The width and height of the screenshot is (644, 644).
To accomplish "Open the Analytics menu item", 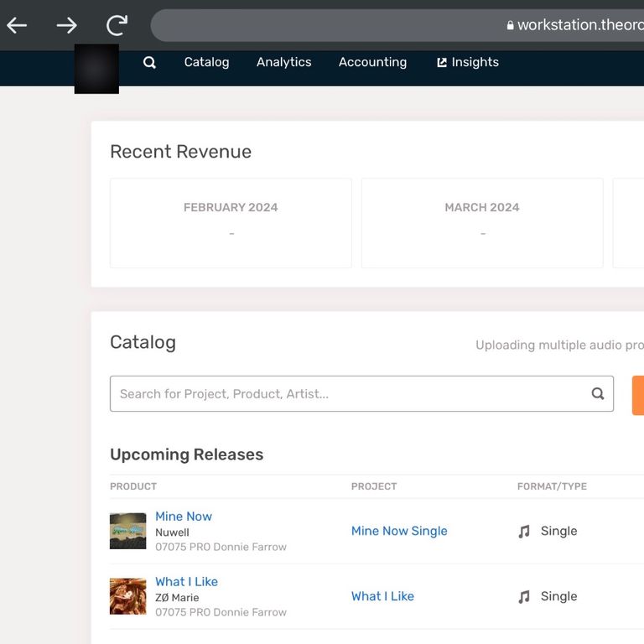I will point(283,62).
